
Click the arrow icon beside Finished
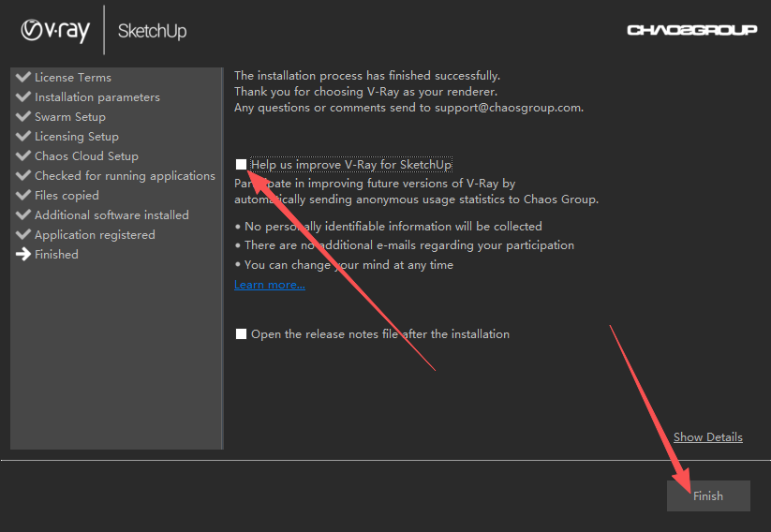tap(23, 254)
